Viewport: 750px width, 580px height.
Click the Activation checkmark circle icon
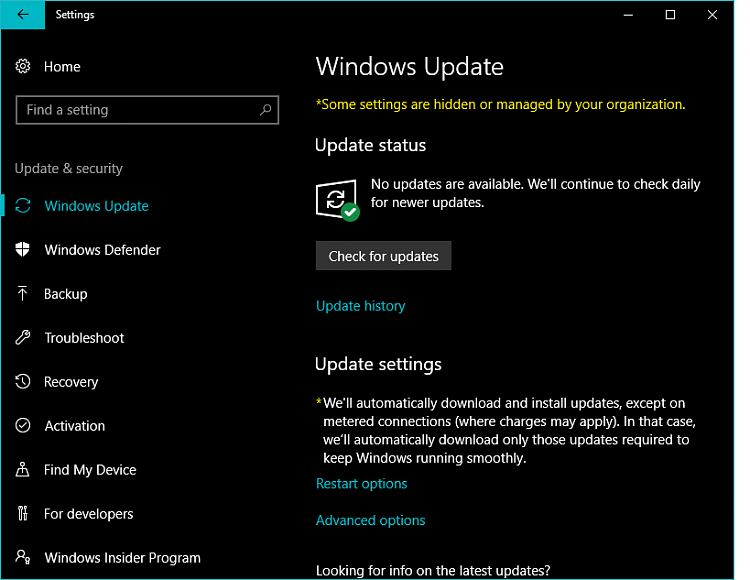[22, 426]
